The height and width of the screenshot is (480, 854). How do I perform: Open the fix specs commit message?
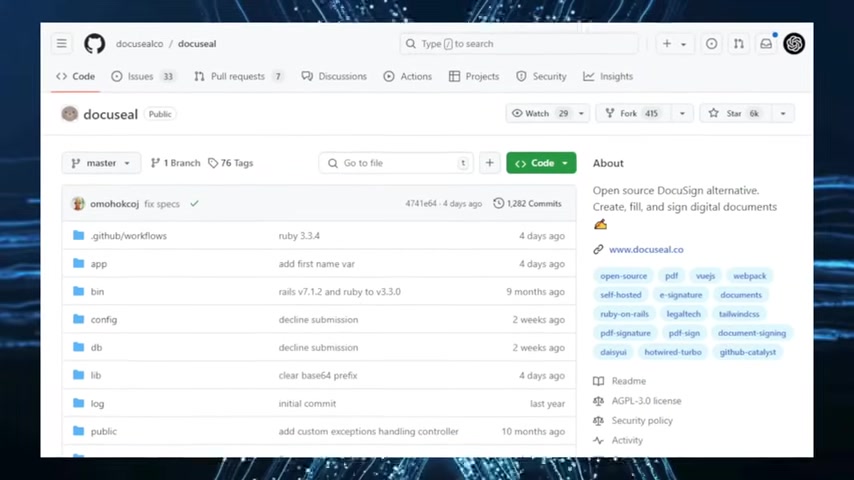162,204
